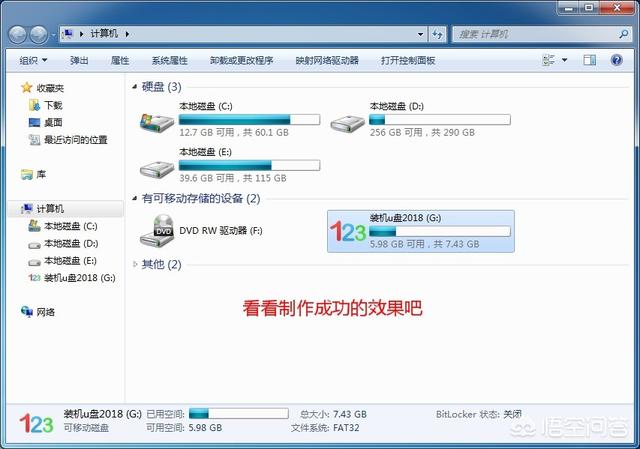Collapse the 硬盘 (3) group

pyautogui.click(x=134, y=87)
